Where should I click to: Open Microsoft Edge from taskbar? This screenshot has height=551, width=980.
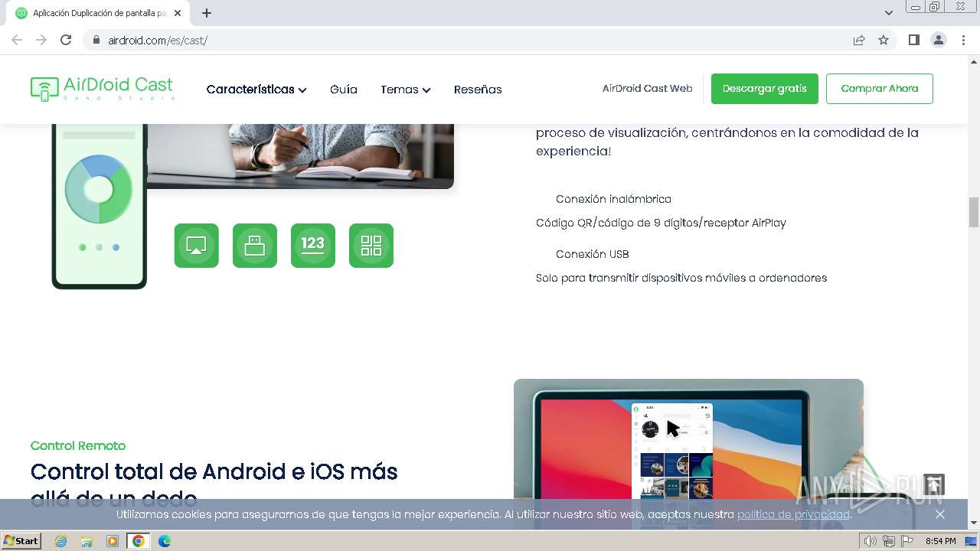pos(164,541)
